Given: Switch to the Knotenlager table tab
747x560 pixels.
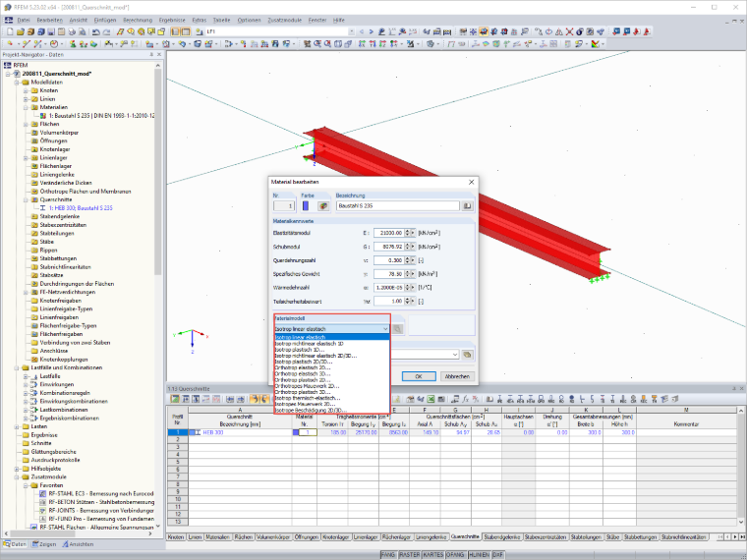Looking at the screenshot, I should coord(336,536).
